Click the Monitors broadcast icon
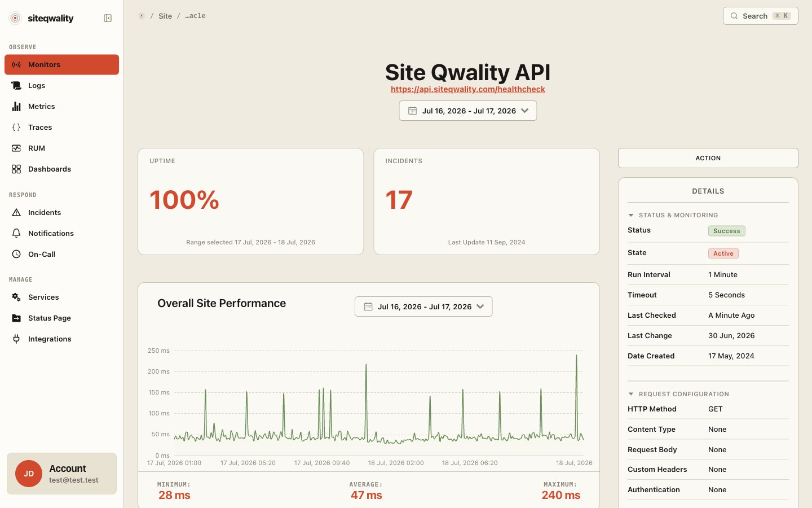This screenshot has height=508, width=812. [16, 64]
